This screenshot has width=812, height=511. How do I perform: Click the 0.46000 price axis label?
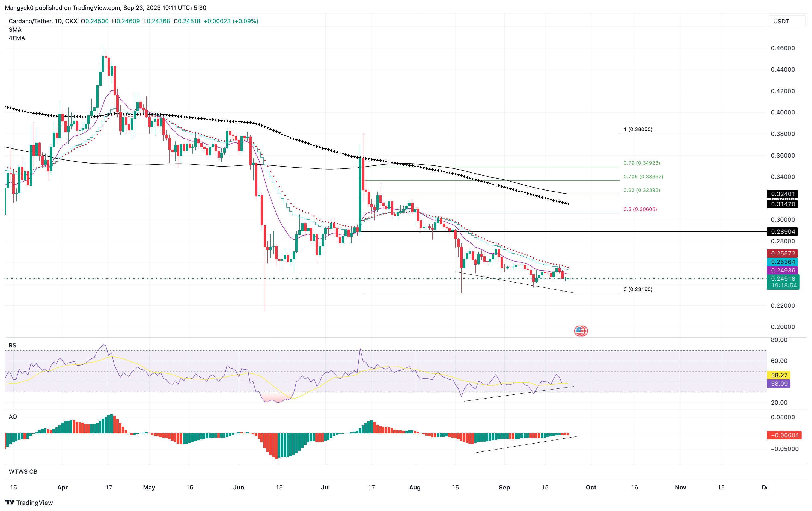pyautogui.click(x=783, y=48)
